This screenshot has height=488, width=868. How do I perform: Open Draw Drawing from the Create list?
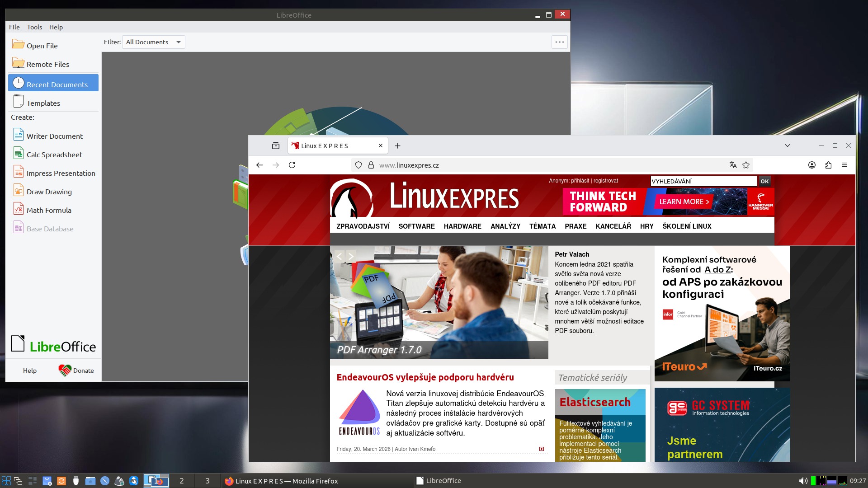coord(49,192)
